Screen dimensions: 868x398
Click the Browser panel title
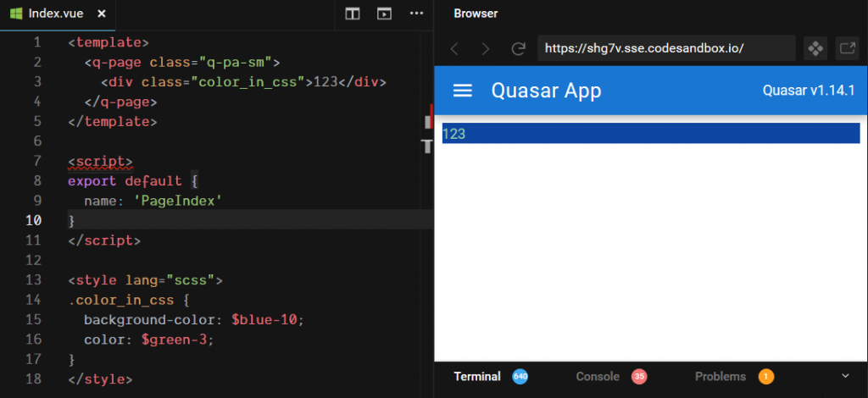coord(476,14)
